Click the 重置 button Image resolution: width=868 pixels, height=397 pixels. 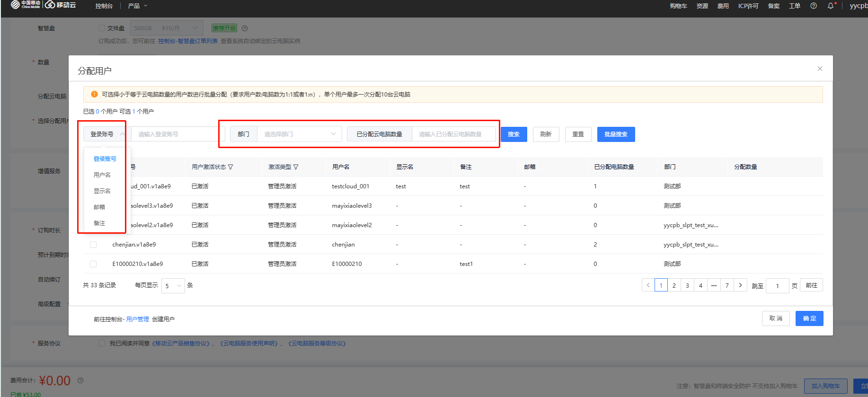click(x=578, y=134)
